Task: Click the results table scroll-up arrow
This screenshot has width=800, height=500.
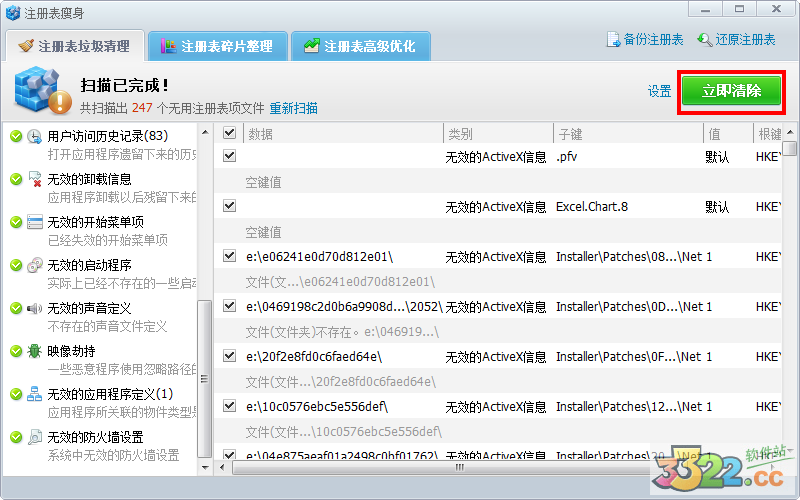Action: point(790,132)
